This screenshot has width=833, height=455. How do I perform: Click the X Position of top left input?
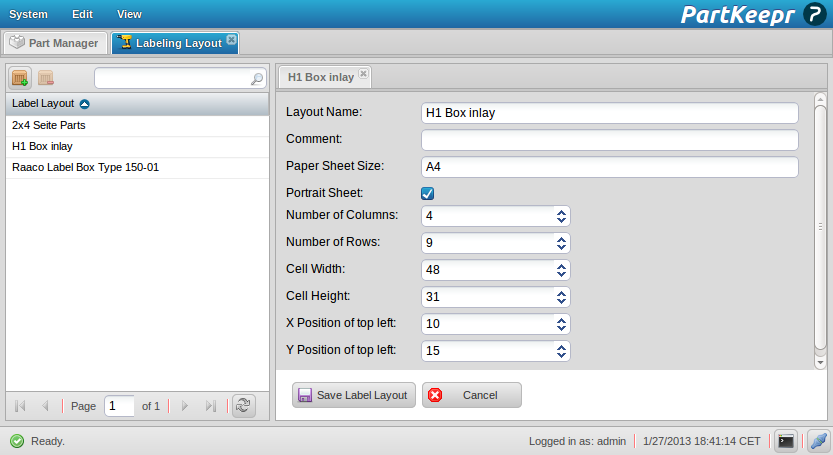pos(488,324)
